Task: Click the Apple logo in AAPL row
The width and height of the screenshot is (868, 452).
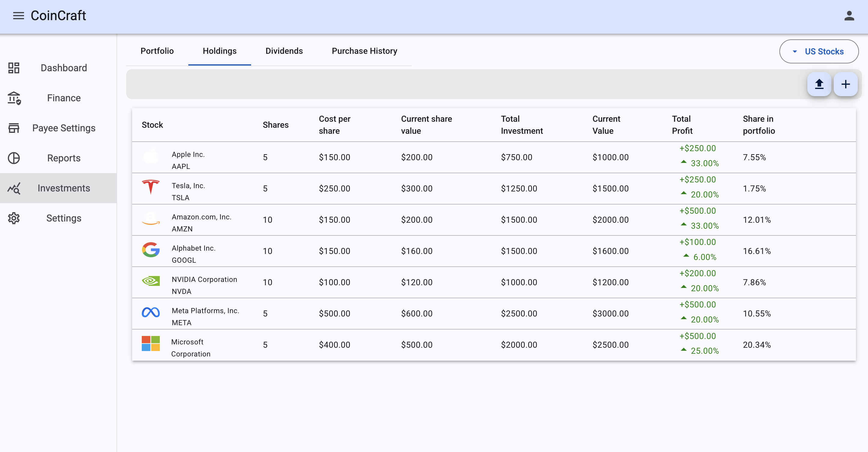Action: (x=150, y=156)
